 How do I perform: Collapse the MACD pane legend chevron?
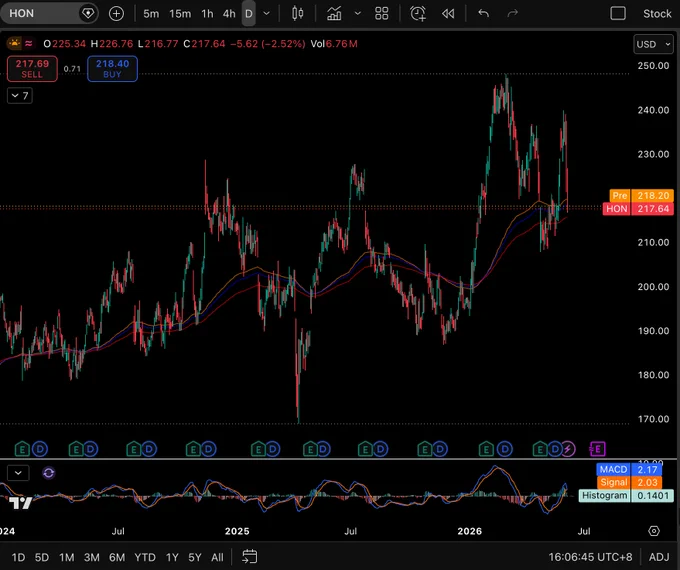[x=18, y=473]
